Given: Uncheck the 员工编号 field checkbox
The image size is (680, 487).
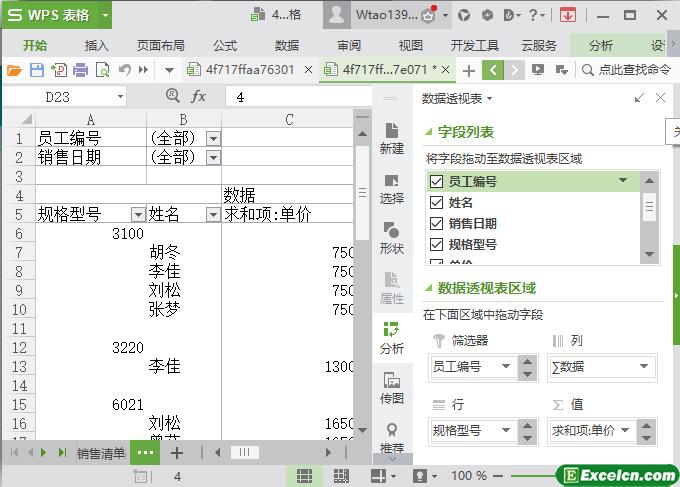Looking at the screenshot, I should tap(436, 182).
